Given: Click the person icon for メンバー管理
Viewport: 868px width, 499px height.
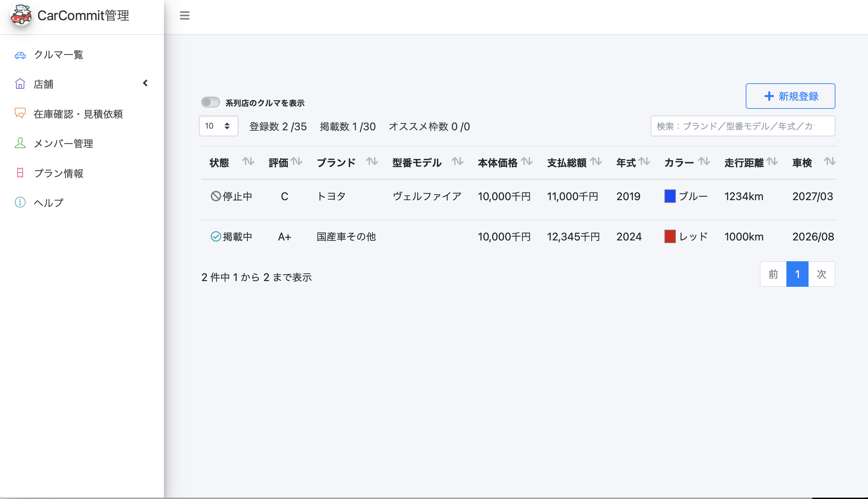Looking at the screenshot, I should (x=20, y=143).
